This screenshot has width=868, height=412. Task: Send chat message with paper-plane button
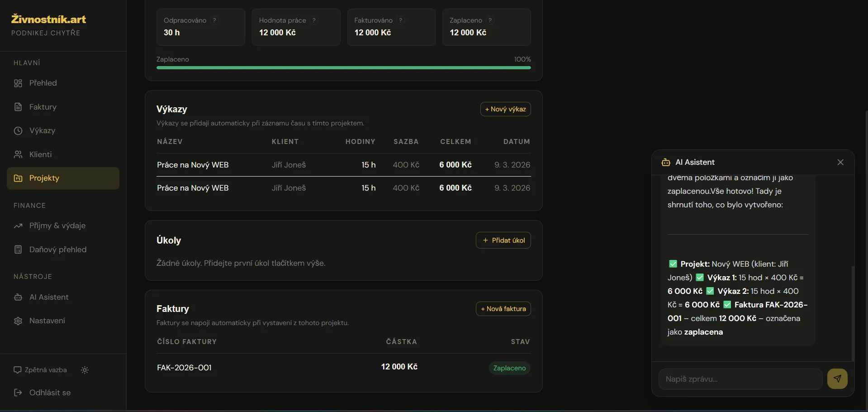coord(837,379)
